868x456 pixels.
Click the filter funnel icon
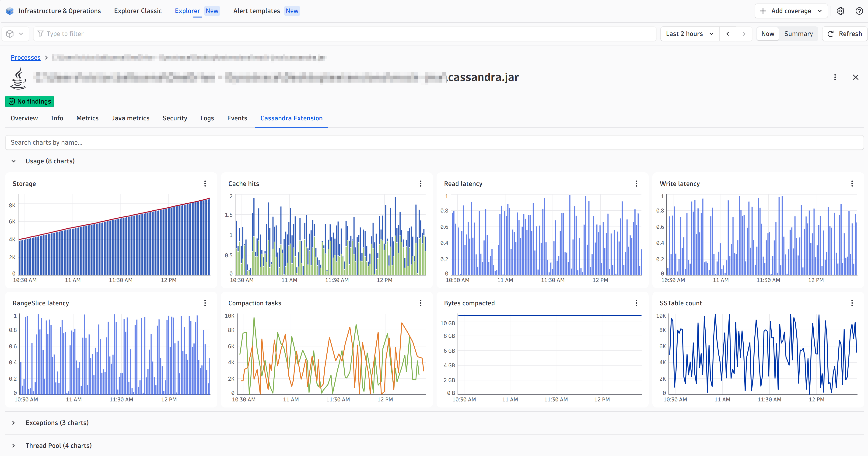tap(41, 34)
